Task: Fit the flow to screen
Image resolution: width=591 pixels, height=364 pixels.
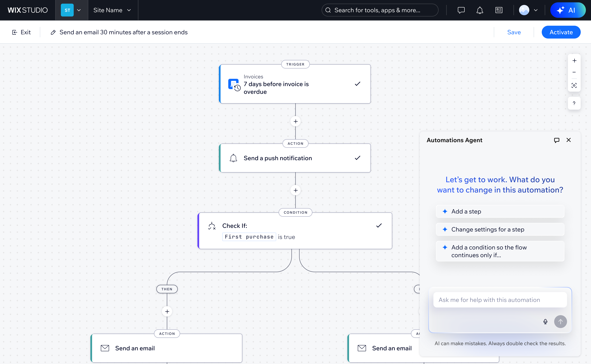Action: pos(574,86)
